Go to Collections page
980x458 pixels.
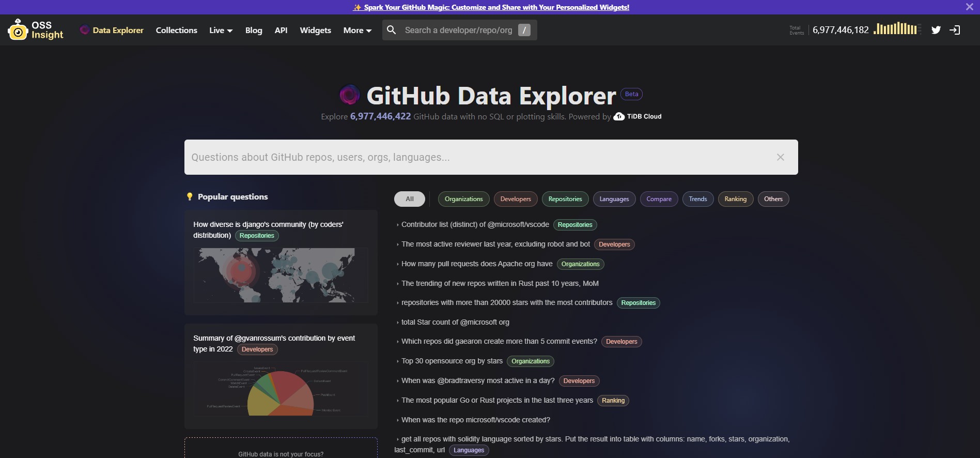pyautogui.click(x=177, y=30)
